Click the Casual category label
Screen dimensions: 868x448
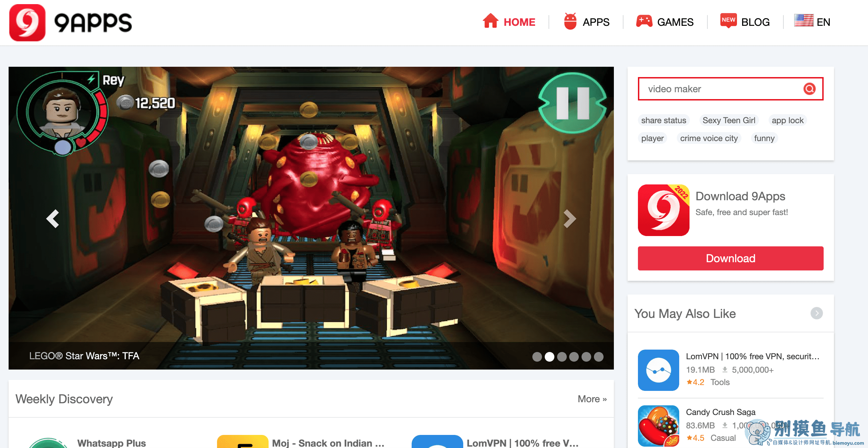click(723, 438)
